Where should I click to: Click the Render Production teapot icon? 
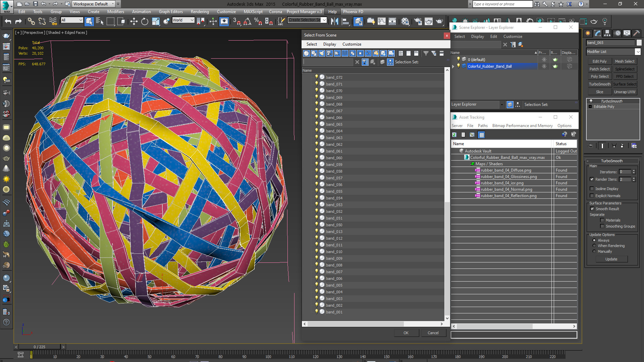pyautogui.click(x=439, y=21)
